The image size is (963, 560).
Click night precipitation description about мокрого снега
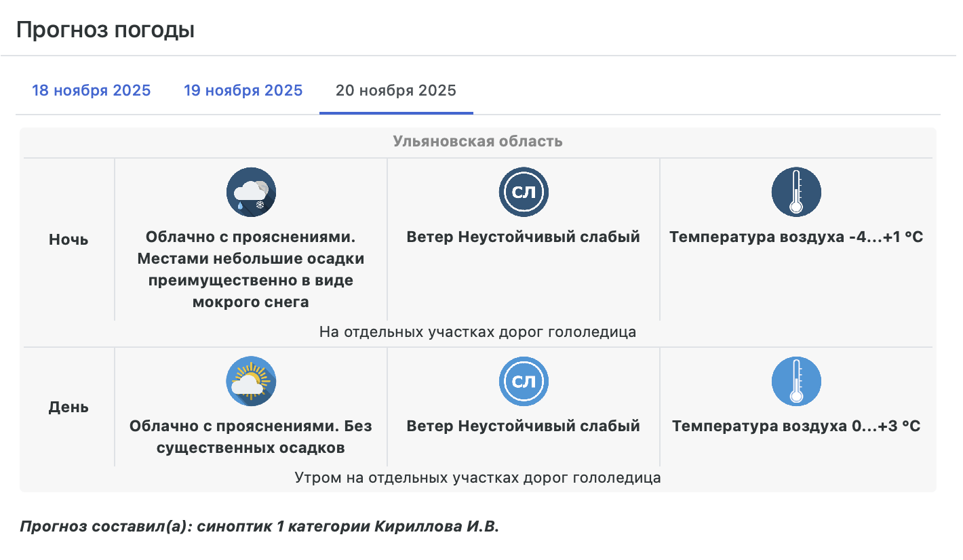pyautogui.click(x=251, y=270)
